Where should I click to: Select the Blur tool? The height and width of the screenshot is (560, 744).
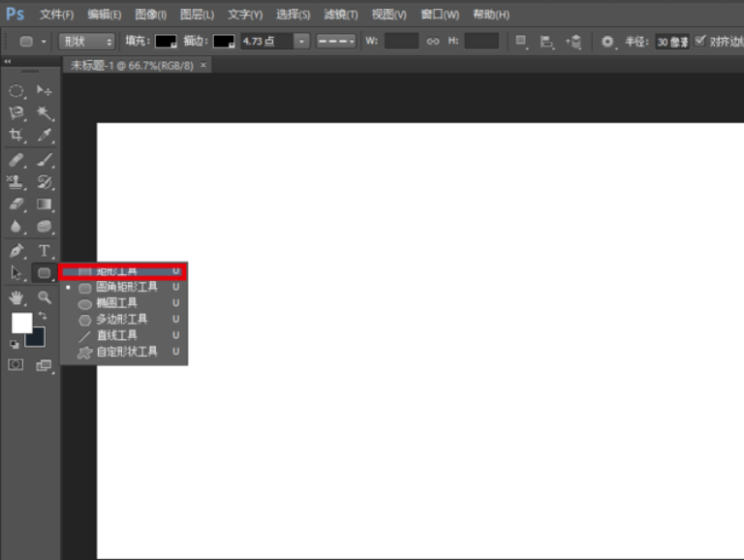(15, 227)
